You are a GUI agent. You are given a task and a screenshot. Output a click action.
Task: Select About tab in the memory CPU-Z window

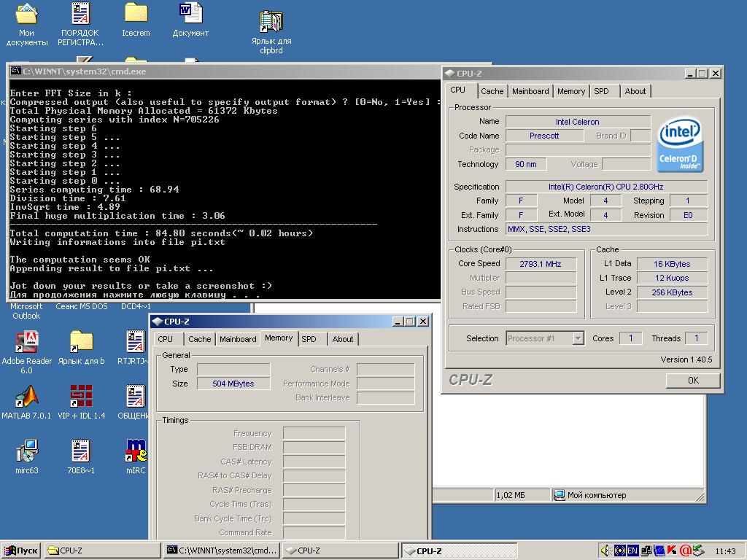coord(343,339)
